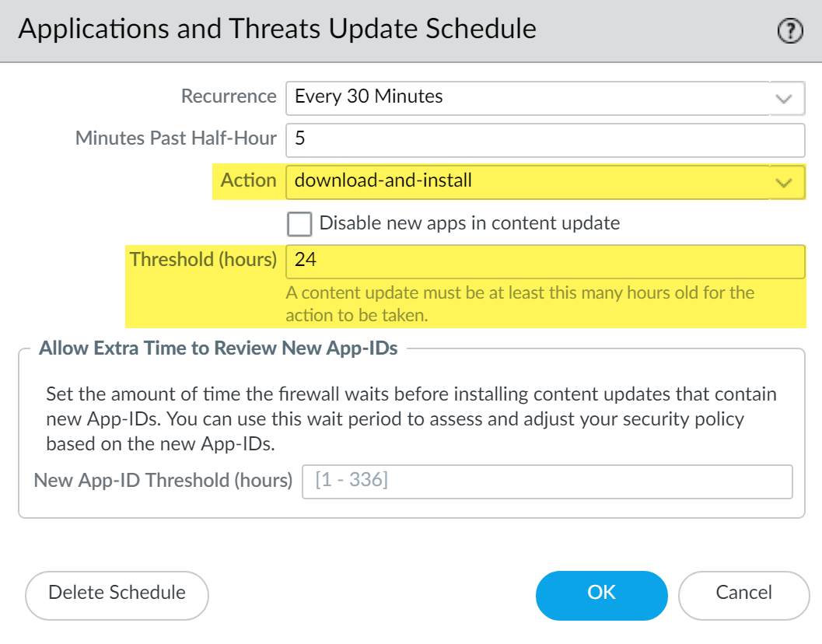The width and height of the screenshot is (822, 644).
Task: Click the 'Recurrence' field label
Action: (229, 96)
